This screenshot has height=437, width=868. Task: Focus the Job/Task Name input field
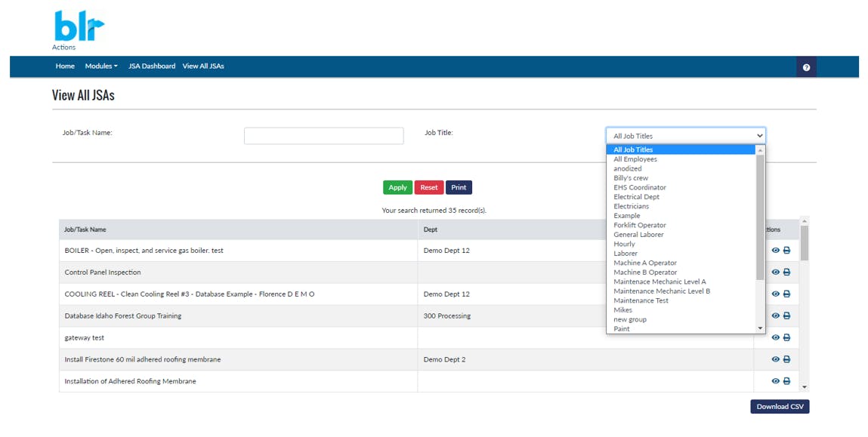[324, 136]
